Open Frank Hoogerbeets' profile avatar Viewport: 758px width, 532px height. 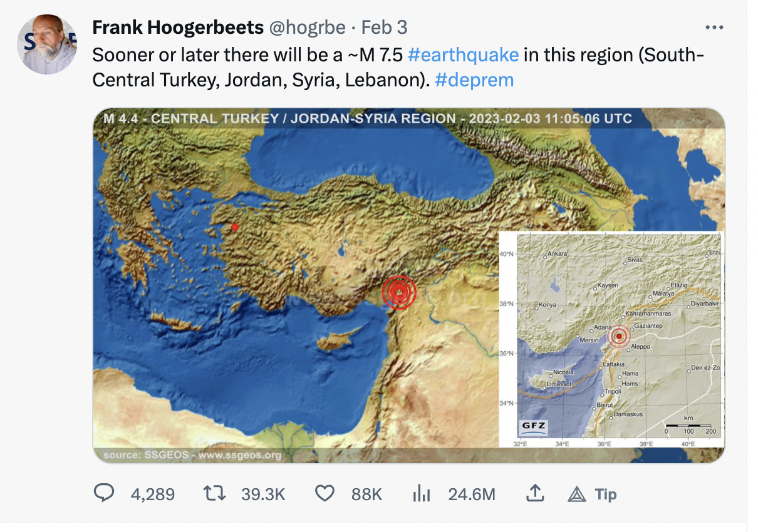click(47, 44)
